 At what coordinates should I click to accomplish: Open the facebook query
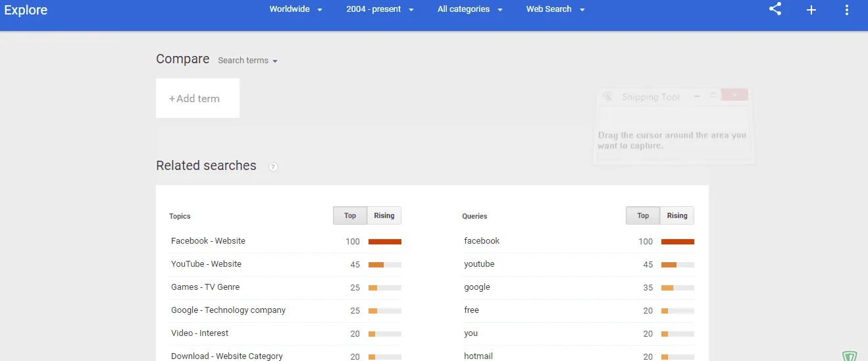tap(482, 241)
